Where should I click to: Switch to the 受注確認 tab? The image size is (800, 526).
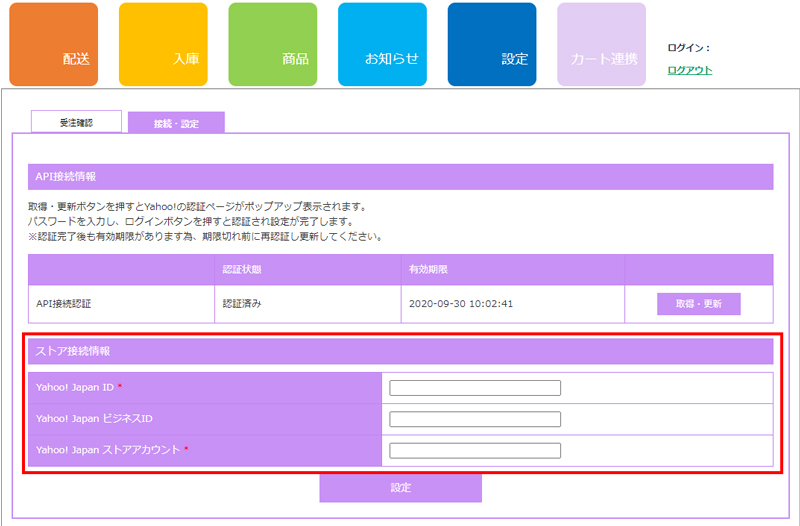[x=76, y=122]
